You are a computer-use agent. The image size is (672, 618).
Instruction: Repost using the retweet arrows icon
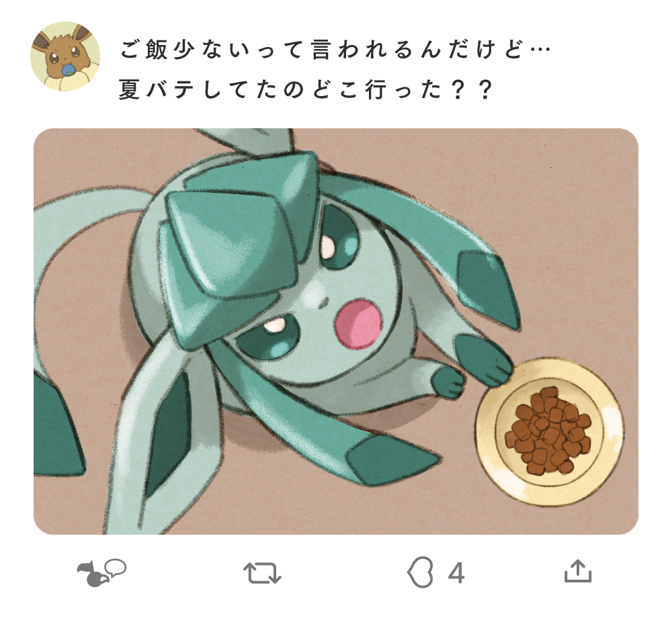point(262,572)
